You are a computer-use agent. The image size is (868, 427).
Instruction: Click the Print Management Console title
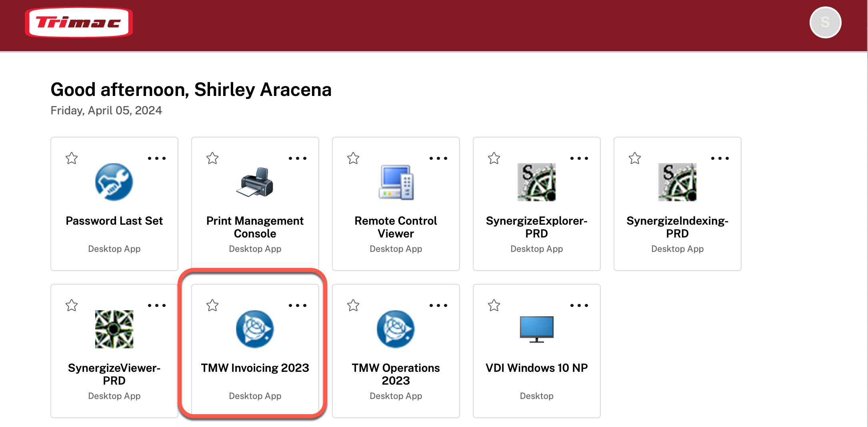(x=255, y=227)
